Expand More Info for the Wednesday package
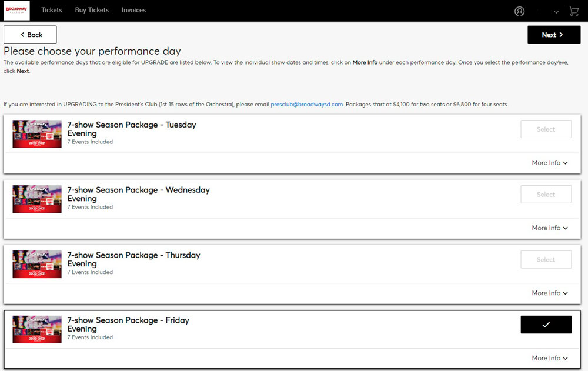Screen dimensions: 588x371 tap(550, 228)
